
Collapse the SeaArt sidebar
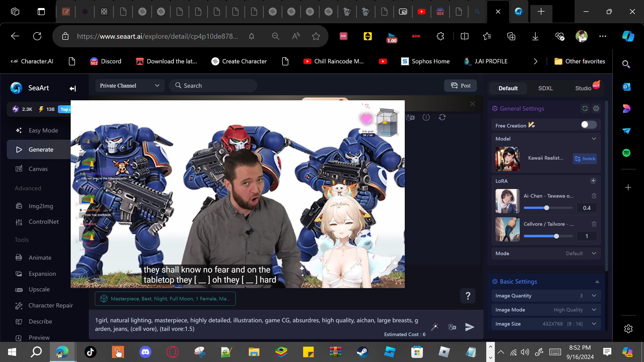[73, 88]
